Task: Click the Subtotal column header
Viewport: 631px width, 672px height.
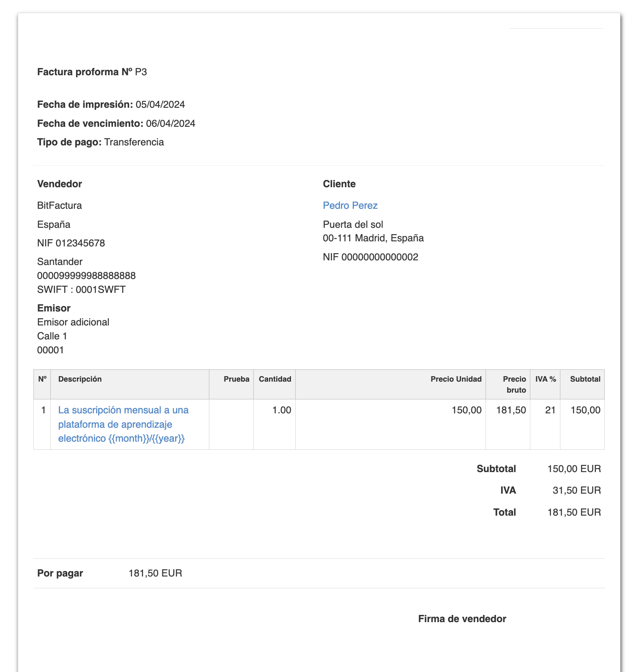Action: pyautogui.click(x=585, y=379)
